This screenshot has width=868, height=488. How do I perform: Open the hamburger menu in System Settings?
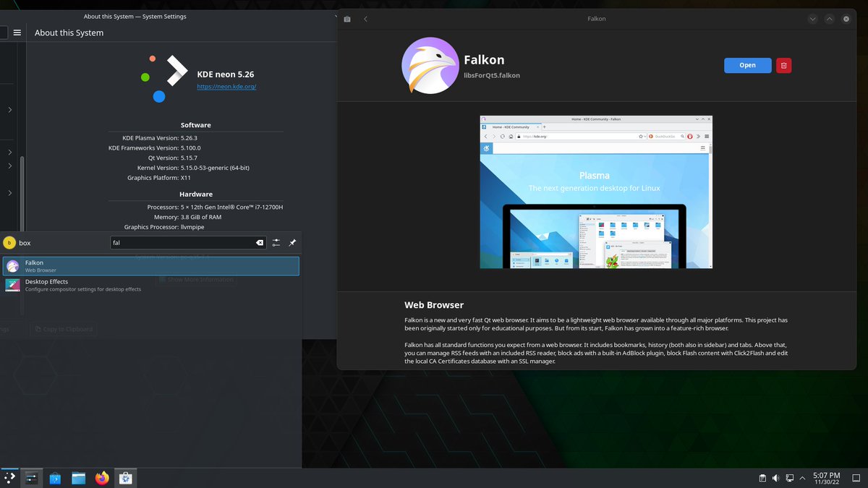tap(17, 33)
